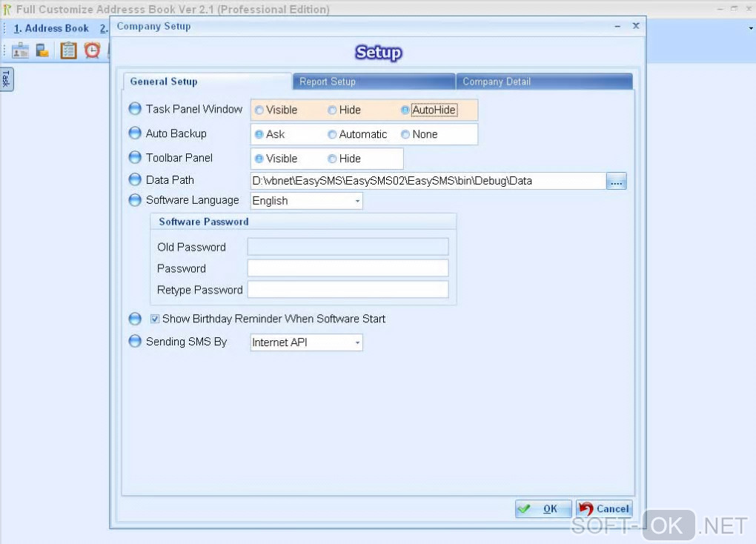The image size is (756, 544).
Task: Click the Cancel button
Action: point(603,508)
